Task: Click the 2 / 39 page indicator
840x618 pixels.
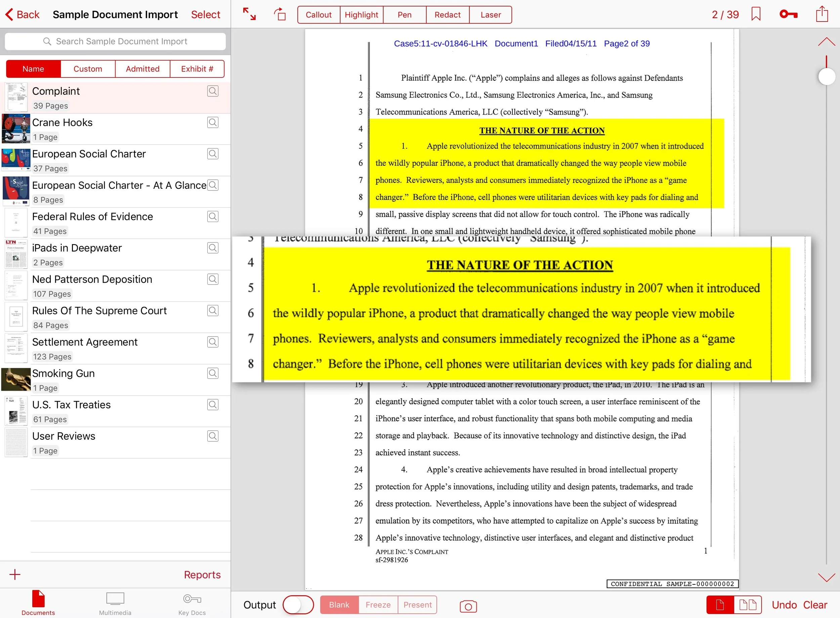Action: pos(725,14)
